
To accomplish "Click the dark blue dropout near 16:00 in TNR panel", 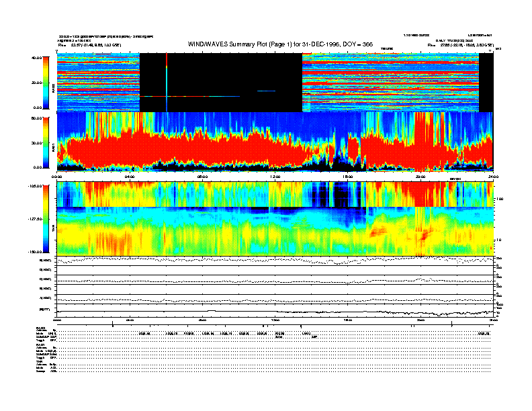I will pyautogui.click(x=341, y=195).
